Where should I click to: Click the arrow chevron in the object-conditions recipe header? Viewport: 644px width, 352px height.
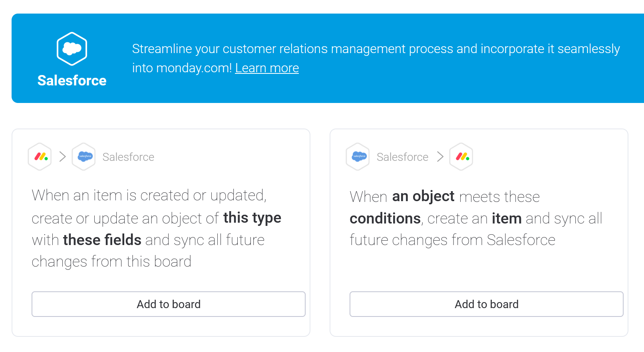[440, 156]
